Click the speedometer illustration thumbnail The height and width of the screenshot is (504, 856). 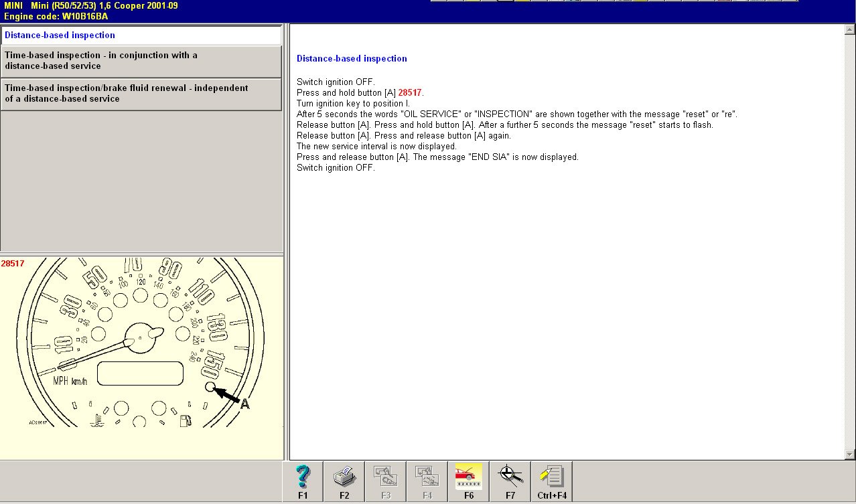[141, 348]
